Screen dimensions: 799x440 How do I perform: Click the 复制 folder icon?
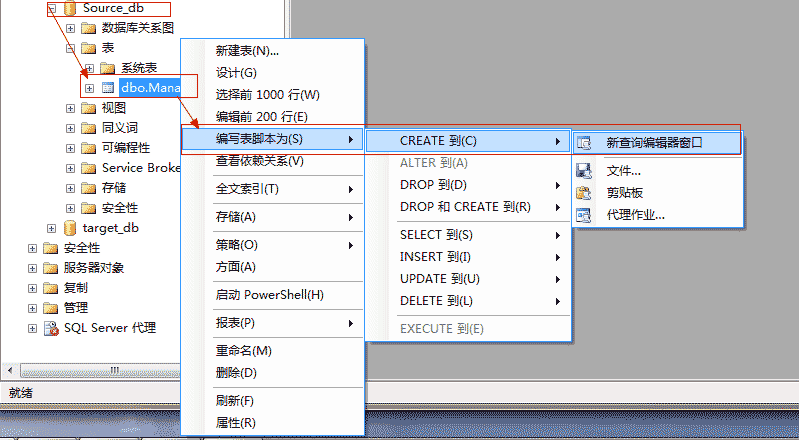[50, 288]
